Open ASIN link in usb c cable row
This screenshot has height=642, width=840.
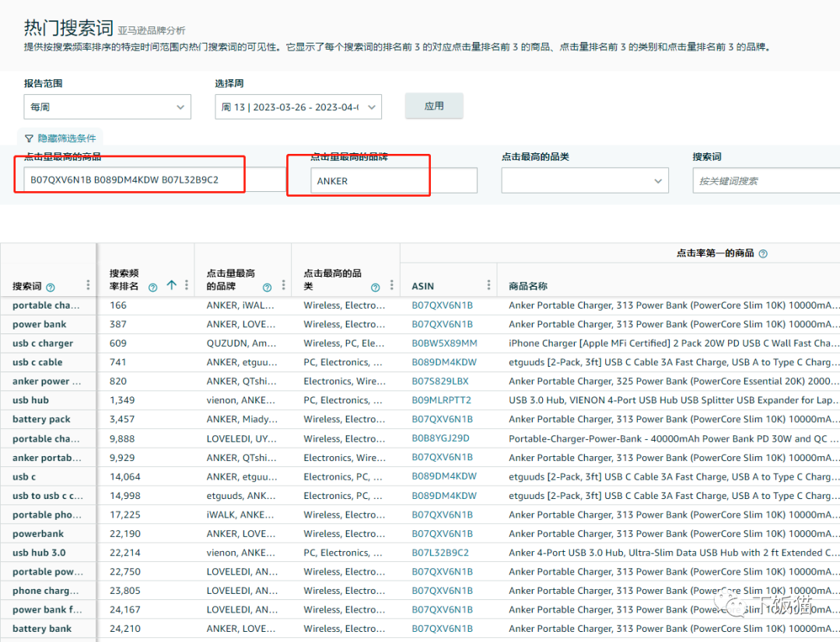point(443,362)
